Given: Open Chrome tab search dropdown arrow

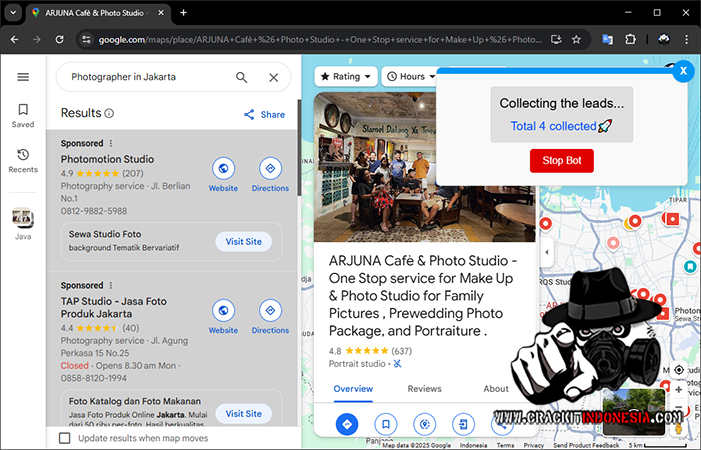Looking at the screenshot, I should coord(13,12).
